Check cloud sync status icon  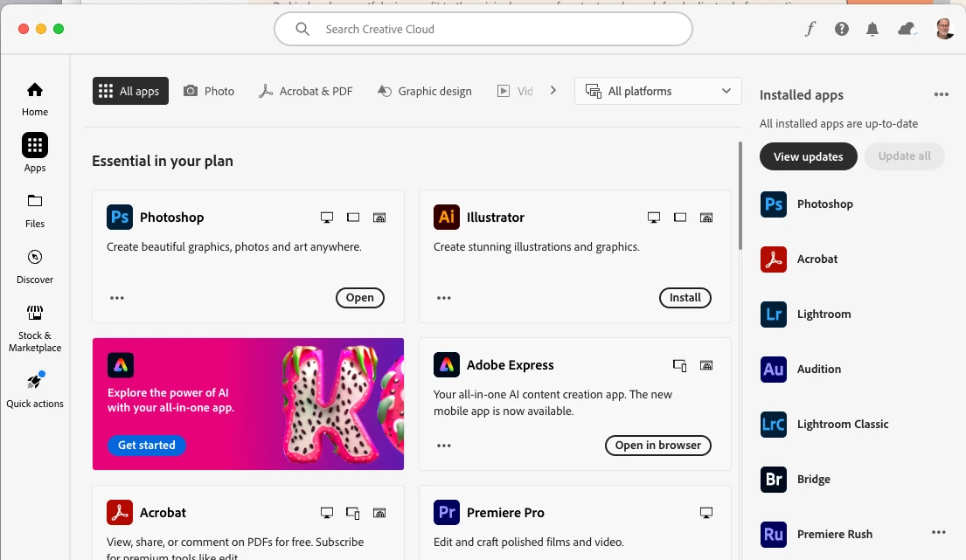click(x=907, y=29)
